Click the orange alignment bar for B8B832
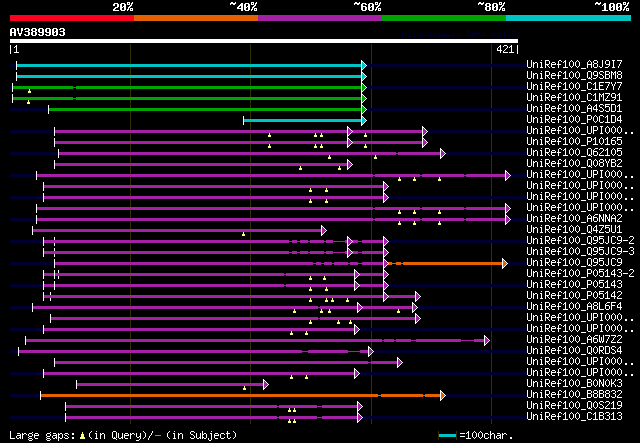 click(x=240, y=396)
